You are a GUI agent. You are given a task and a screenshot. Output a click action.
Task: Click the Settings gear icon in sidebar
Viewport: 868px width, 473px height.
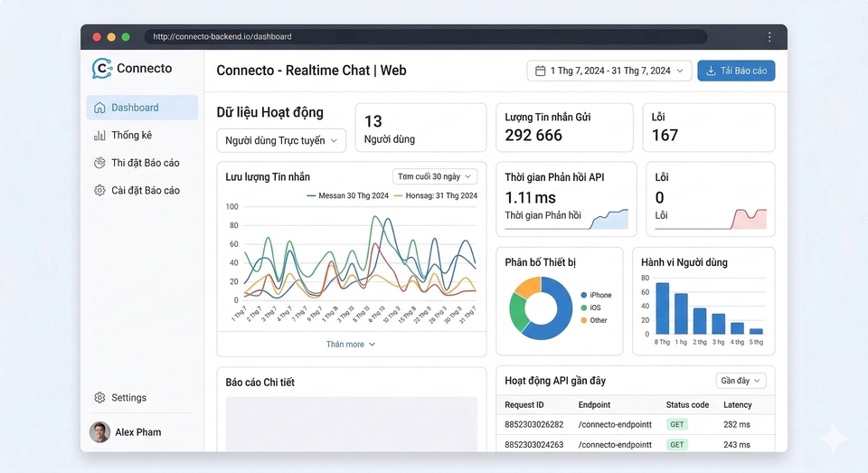[x=99, y=398]
